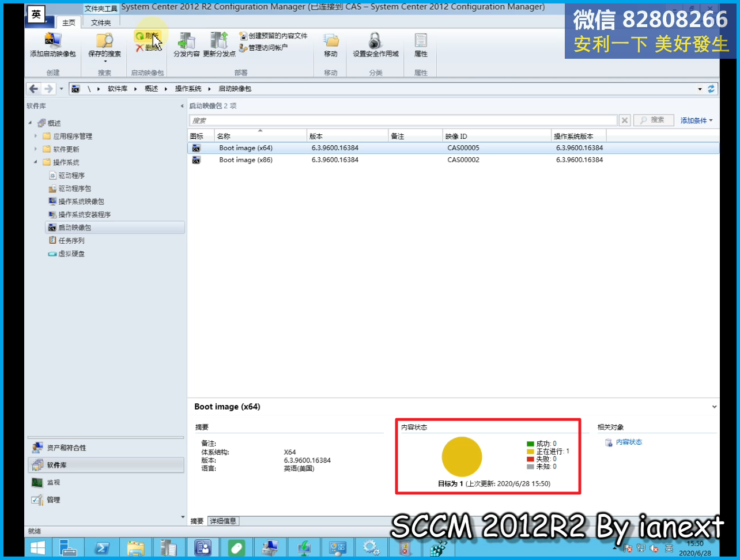Click 概述 in the breadcrumb path
Image resolution: width=740 pixels, height=560 pixels.
tap(151, 89)
